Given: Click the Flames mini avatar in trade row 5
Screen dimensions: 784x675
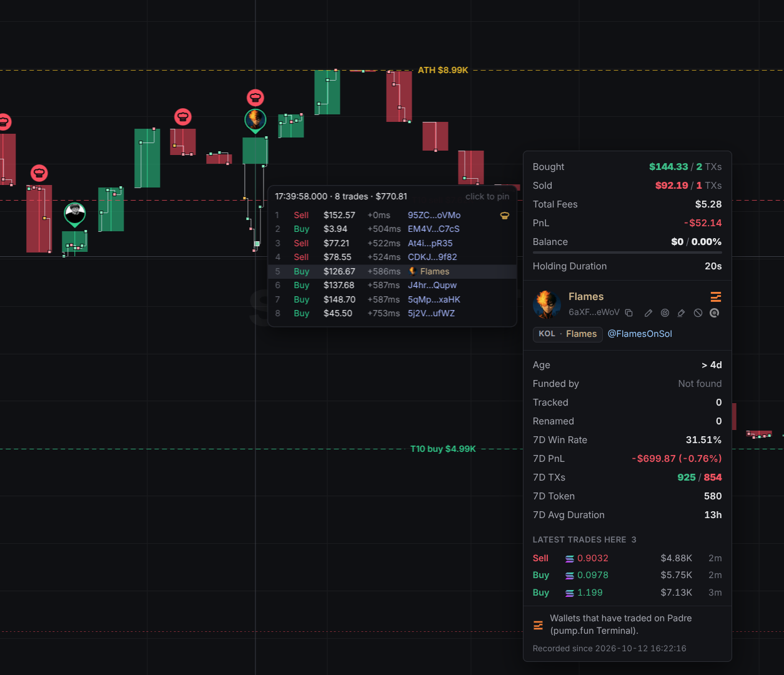Looking at the screenshot, I should point(412,271).
